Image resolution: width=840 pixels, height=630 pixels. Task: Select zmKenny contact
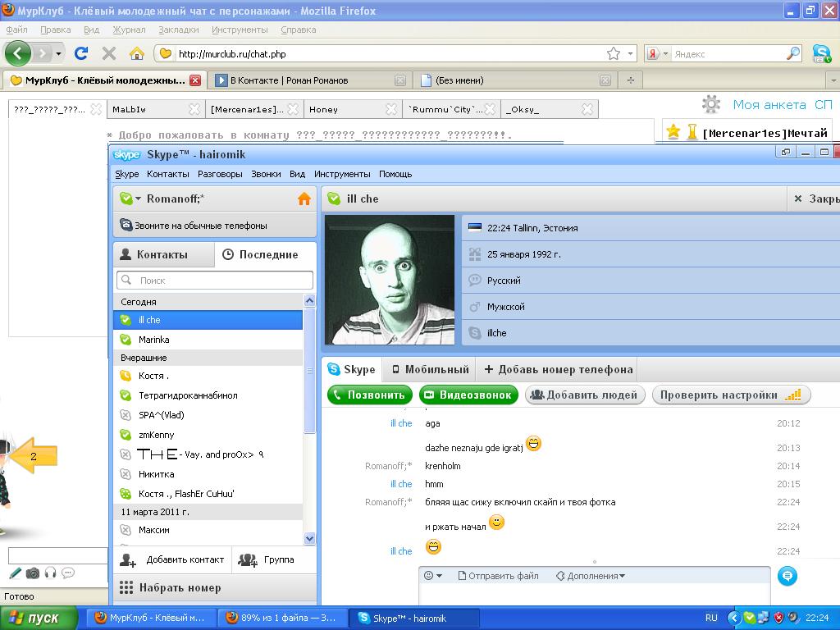tap(208, 435)
